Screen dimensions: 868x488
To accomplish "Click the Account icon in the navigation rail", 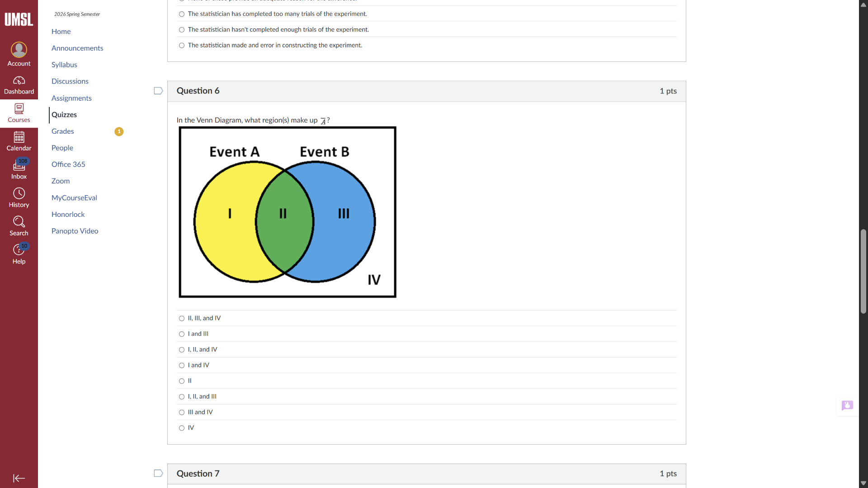I will point(19,54).
